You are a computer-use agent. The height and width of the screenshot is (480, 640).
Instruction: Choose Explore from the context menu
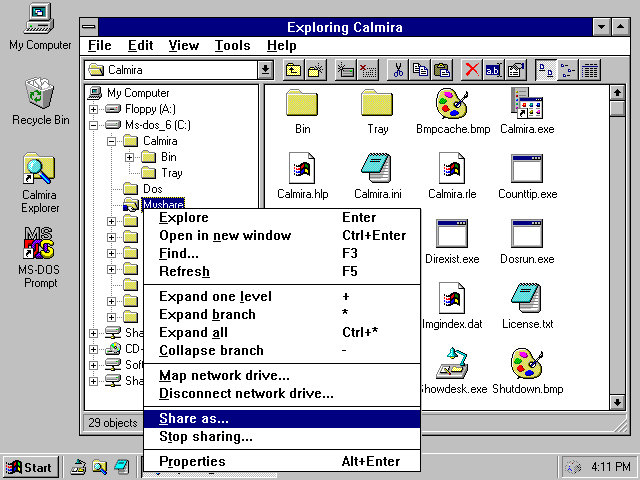pos(282,218)
